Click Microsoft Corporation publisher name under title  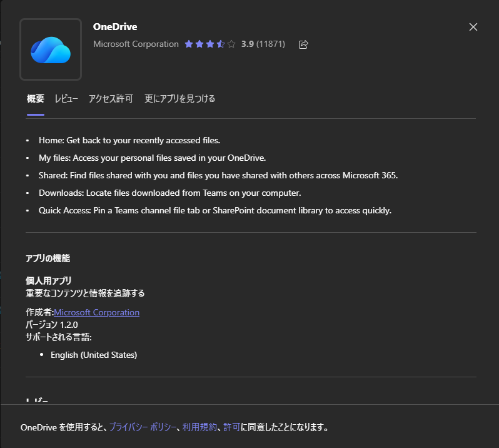(136, 44)
